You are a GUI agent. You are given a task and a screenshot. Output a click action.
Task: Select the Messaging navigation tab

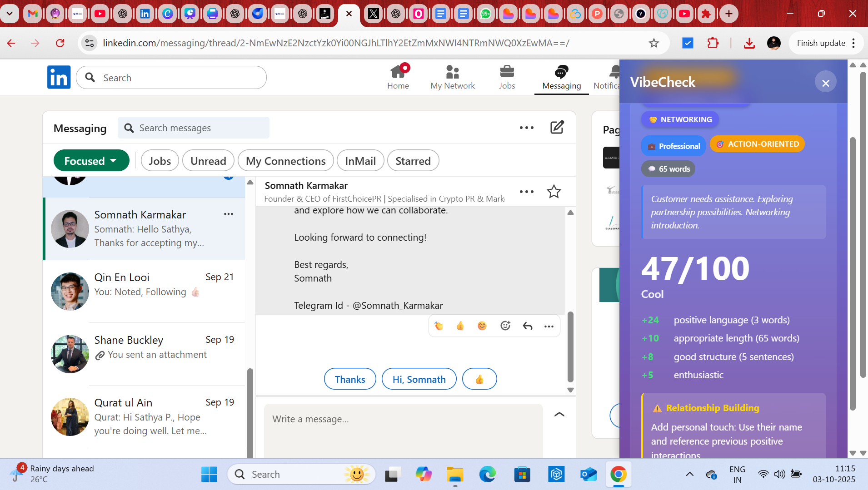point(561,77)
